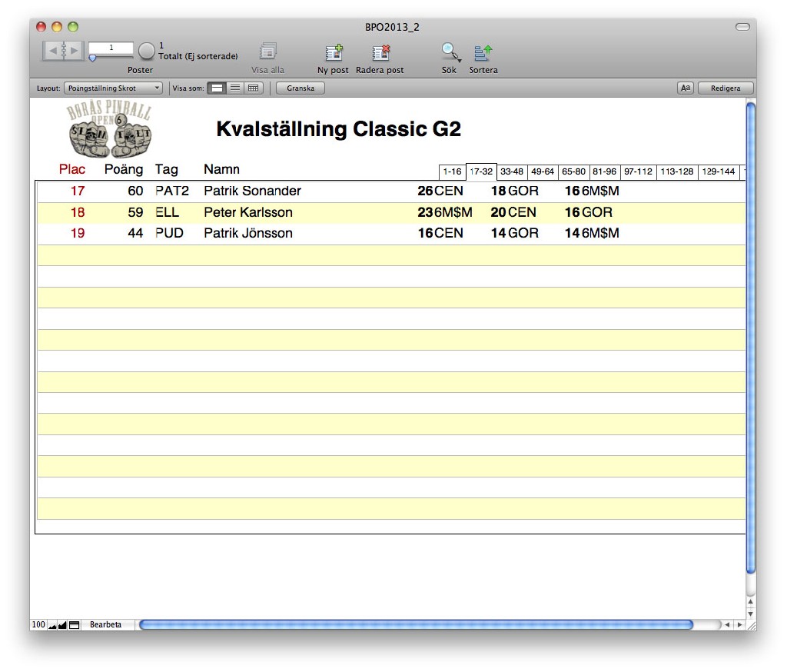This screenshot has height=672, width=787.
Task: Click the record slider handle
Action: [92, 58]
